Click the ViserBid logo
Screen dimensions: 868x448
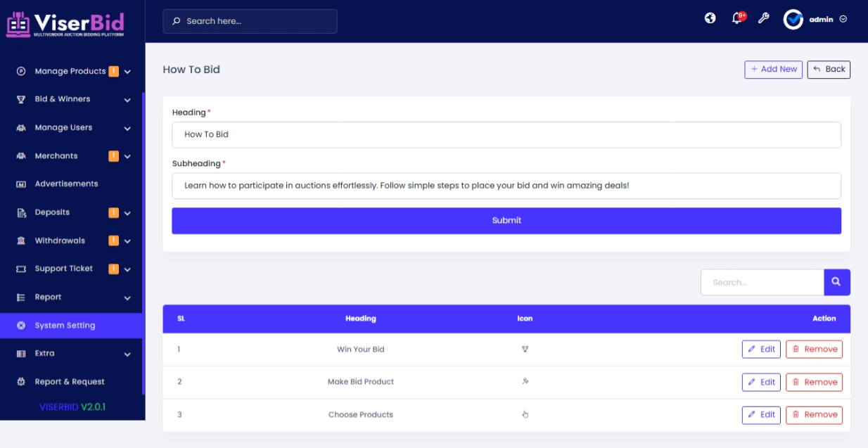point(65,23)
